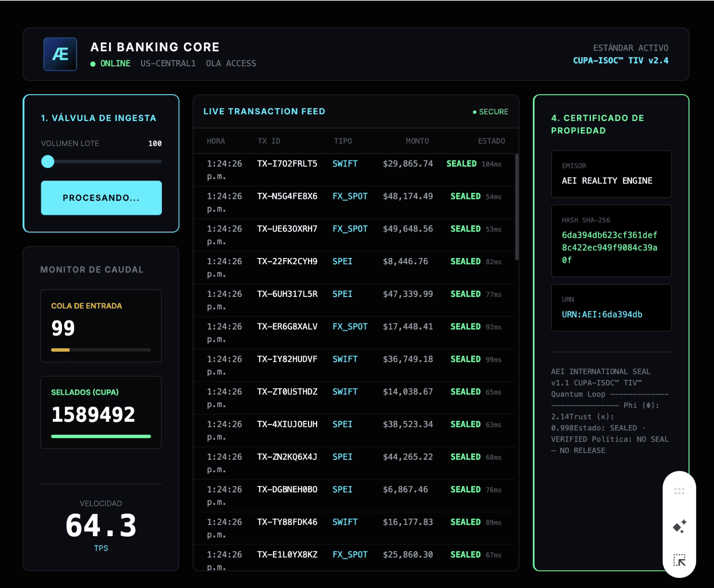Click the selection arrow icon in floating toolbar
Image resolution: width=714 pixels, height=588 pixels.
tap(679, 560)
